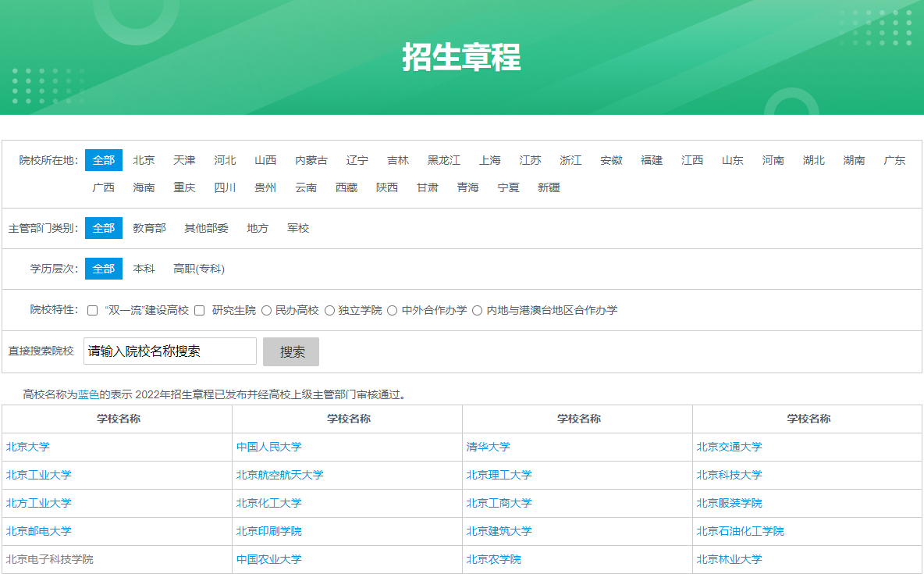Enable the 研究生院 checkbox
This screenshot has height=574, width=924.
click(x=200, y=310)
